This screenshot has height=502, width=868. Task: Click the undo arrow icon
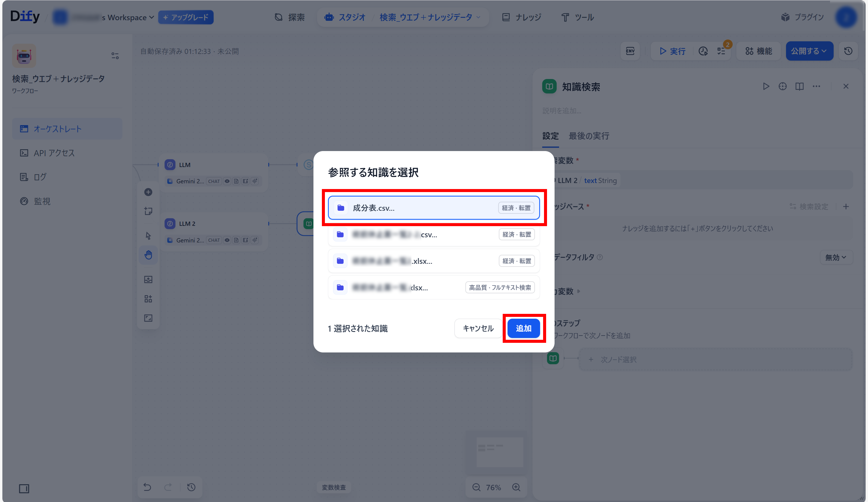click(147, 487)
